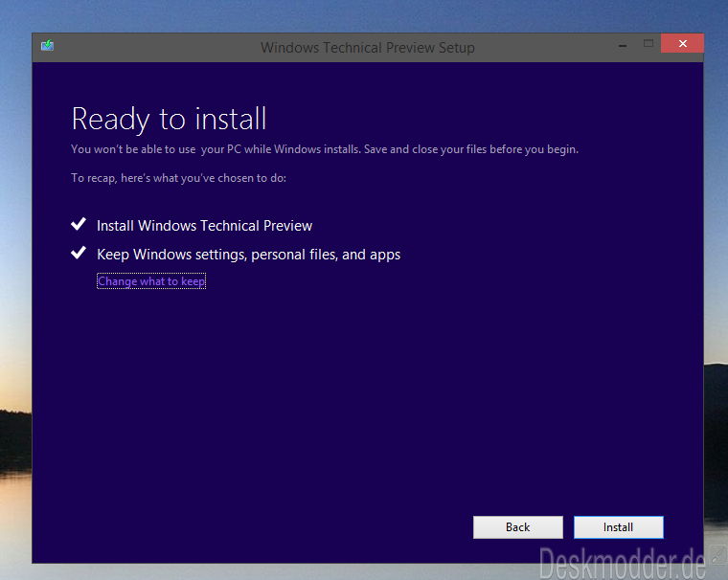
Task: Minimize the Windows Technical Preview Setup window
Action: click(620, 44)
